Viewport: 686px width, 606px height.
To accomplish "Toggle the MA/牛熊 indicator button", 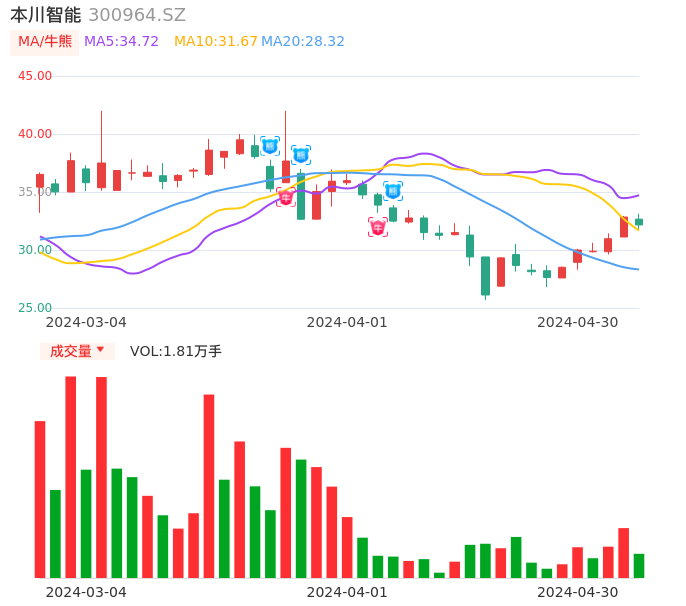I will (45, 42).
